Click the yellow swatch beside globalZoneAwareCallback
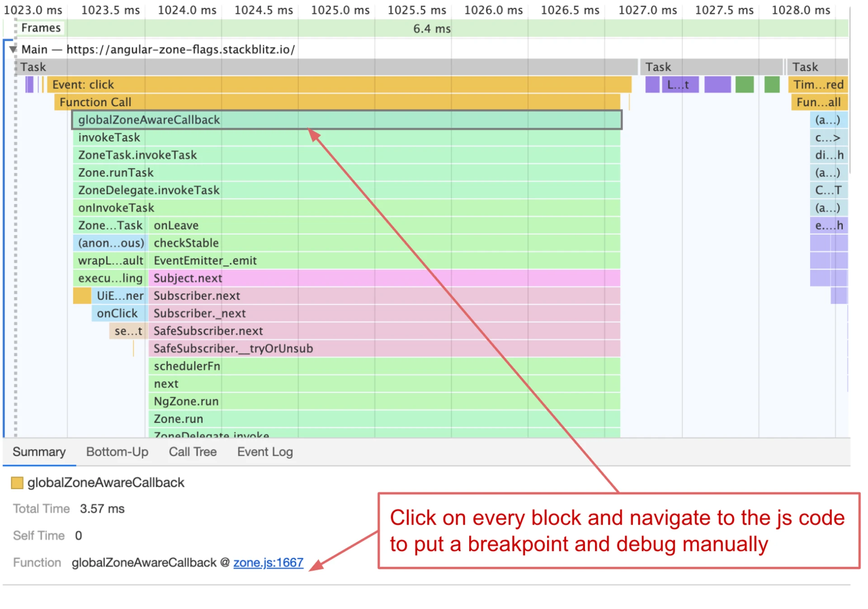 point(17,482)
